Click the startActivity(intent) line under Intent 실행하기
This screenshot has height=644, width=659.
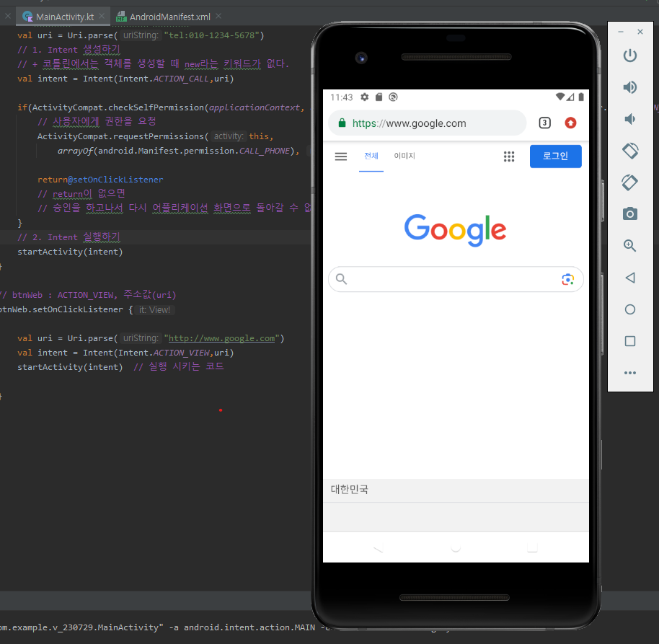pos(70,252)
